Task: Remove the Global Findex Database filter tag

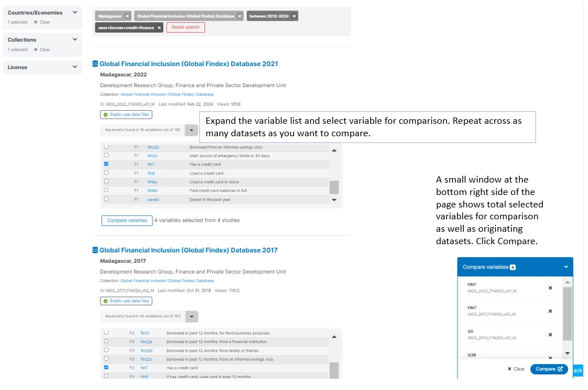Action: (x=239, y=16)
